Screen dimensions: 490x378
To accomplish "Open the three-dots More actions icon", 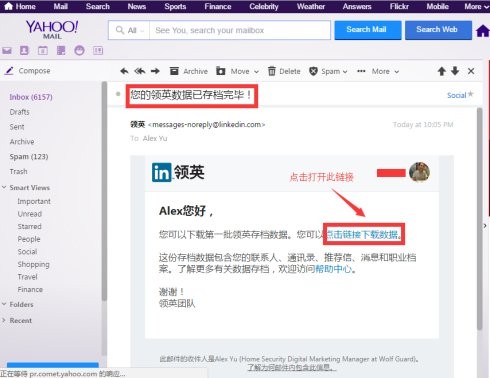I will (x=361, y=71).
